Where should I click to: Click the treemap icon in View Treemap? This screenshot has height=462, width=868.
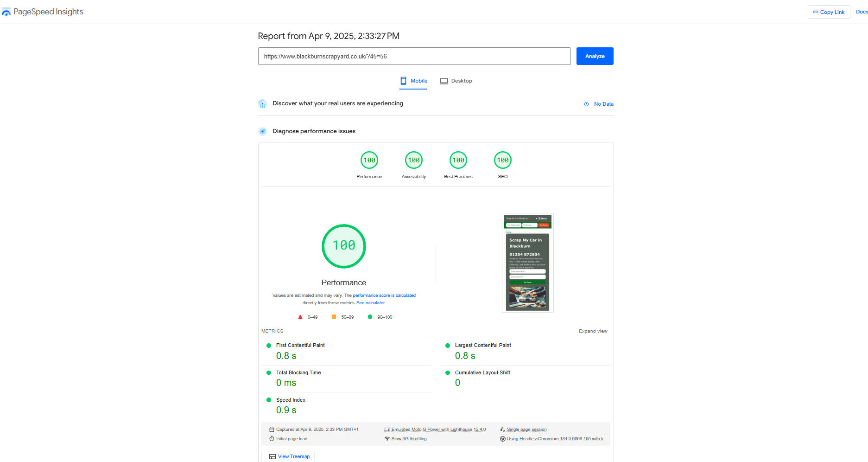(272, 457)
